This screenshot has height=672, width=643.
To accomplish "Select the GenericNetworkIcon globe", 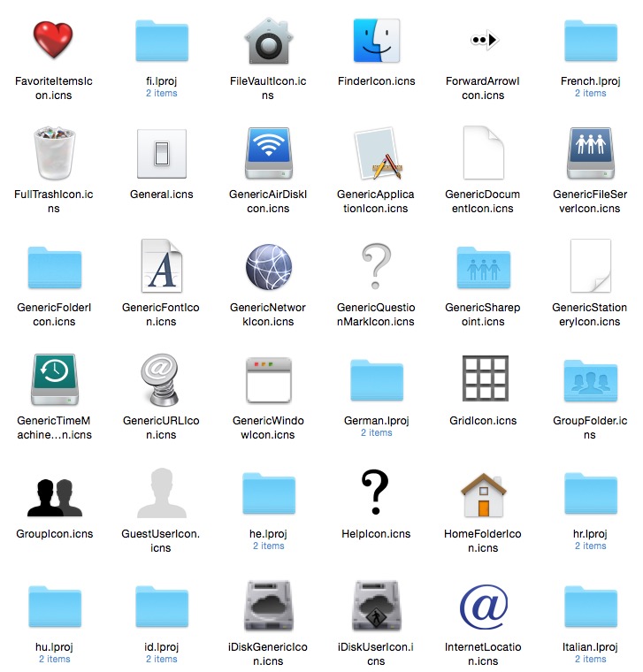I will (269, 266).
